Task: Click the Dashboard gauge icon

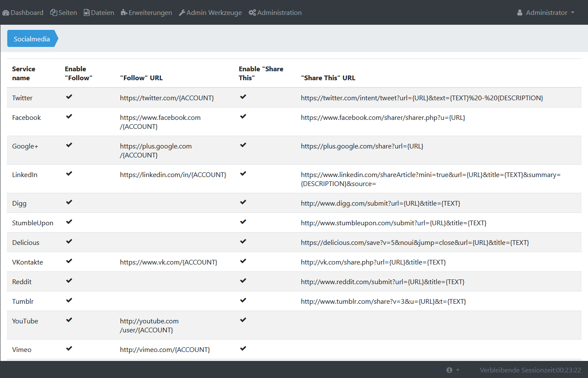Action: [6, 13]
